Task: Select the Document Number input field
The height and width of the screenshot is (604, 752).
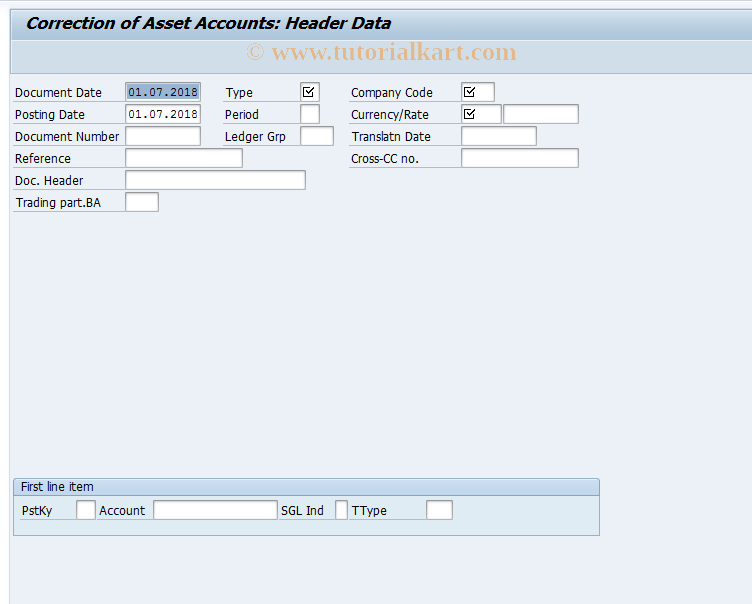Action: (x=163, y=136)
